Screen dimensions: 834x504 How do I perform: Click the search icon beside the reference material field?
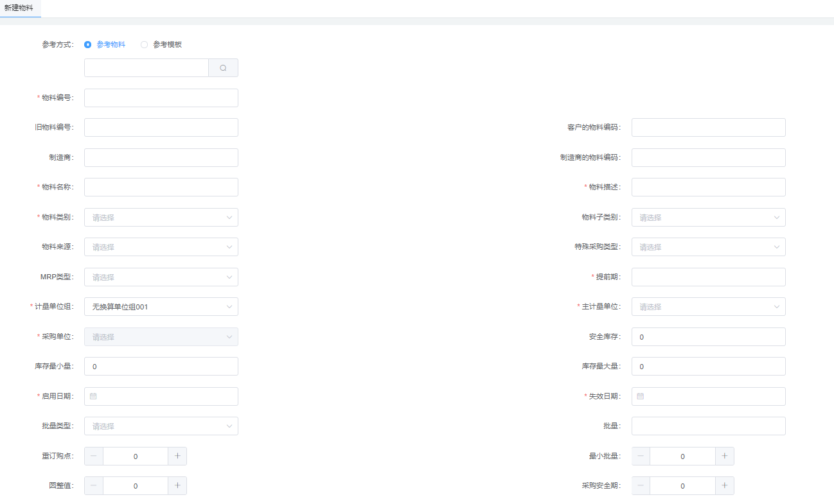pyautogui.click(x=223, y=68)
